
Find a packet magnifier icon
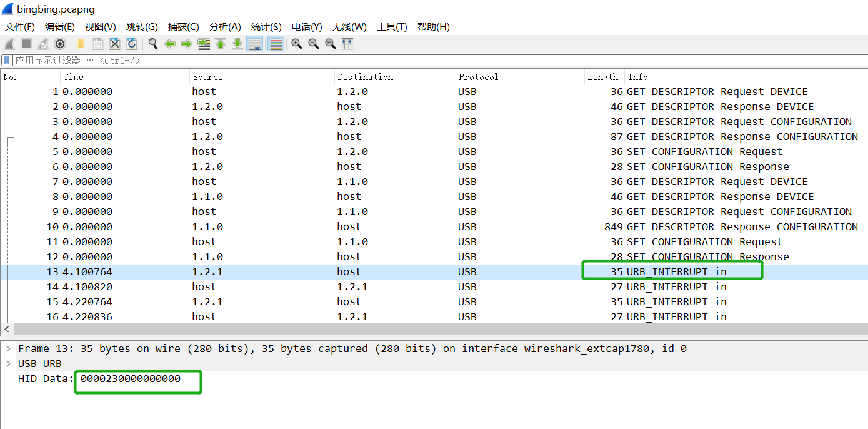[x=152, y=44]
